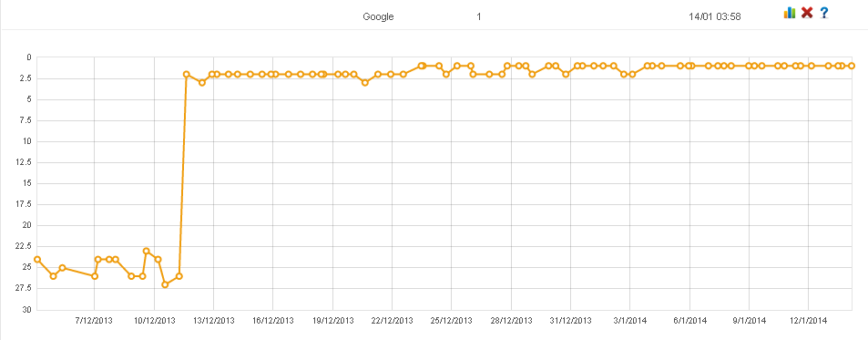Screen dimensions: 868x340
Task: Click the y-axis label 22.5
Action: [x=25, y=246]
